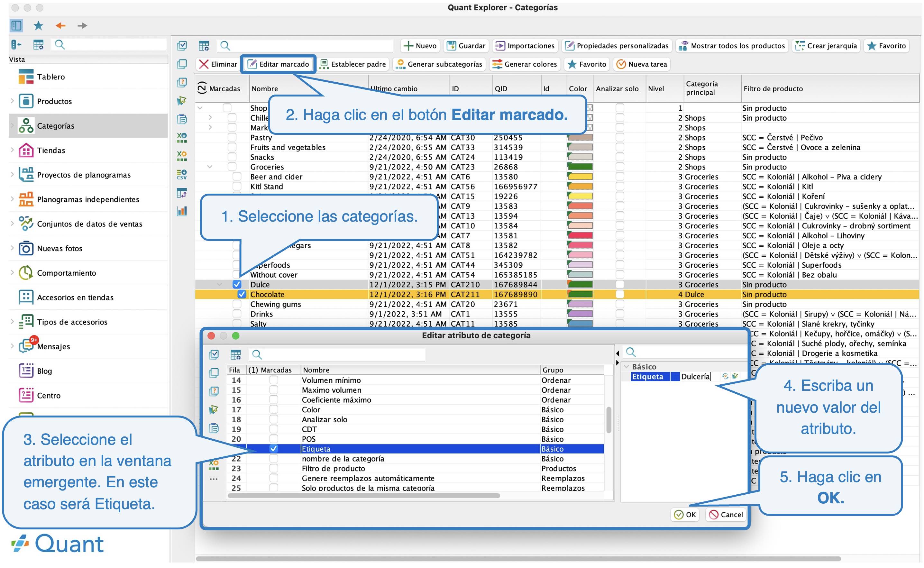Click the Groceries green color swatch
Screen dimensions: 924x568
[x=580, y=167]
